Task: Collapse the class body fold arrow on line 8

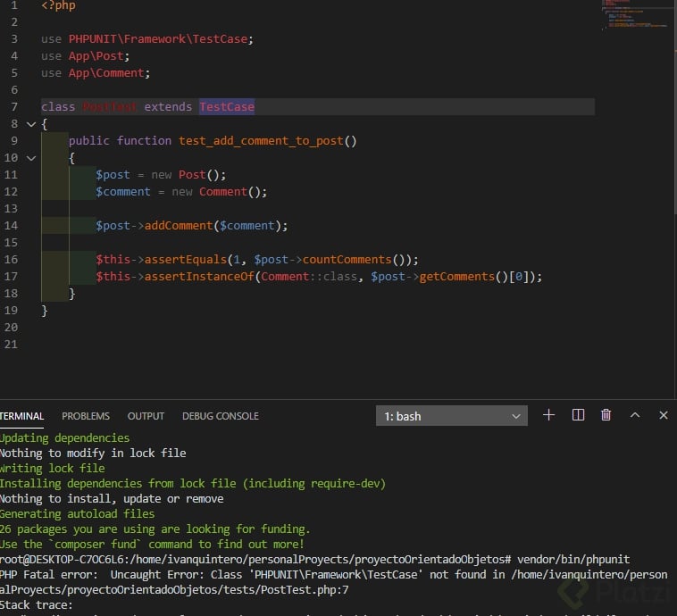Action: pyautogui.click(x=31, y=124)
